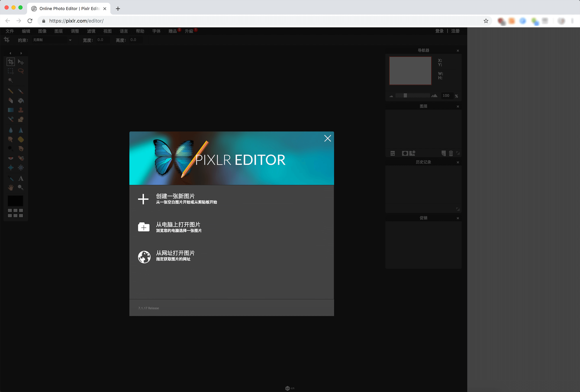
Task: Select the Spot Heal bandage tool
Action: (x=21, y=158)
